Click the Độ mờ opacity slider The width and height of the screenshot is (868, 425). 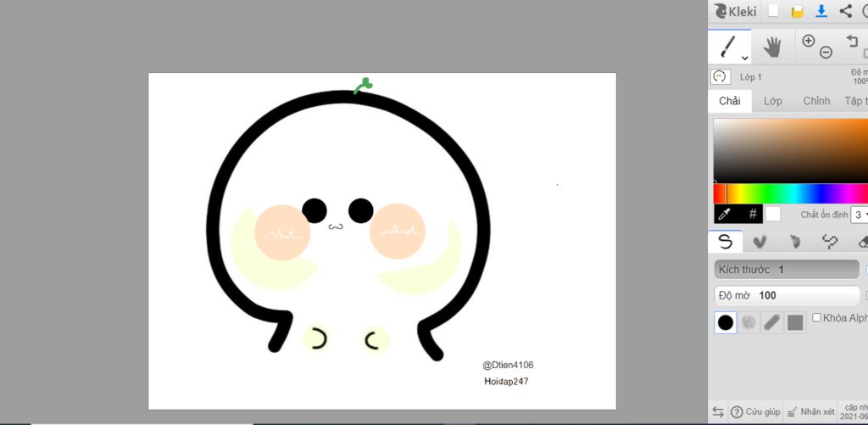click(787, 295)
